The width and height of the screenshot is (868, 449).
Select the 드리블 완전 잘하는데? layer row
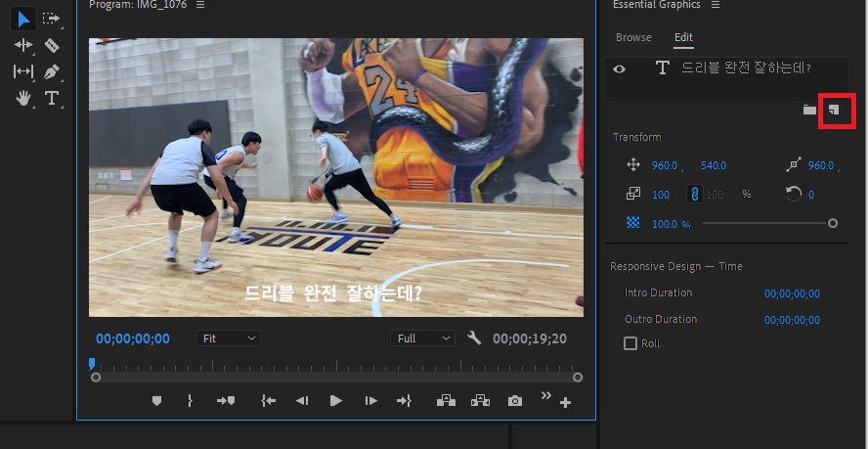(x=725, y=68)
